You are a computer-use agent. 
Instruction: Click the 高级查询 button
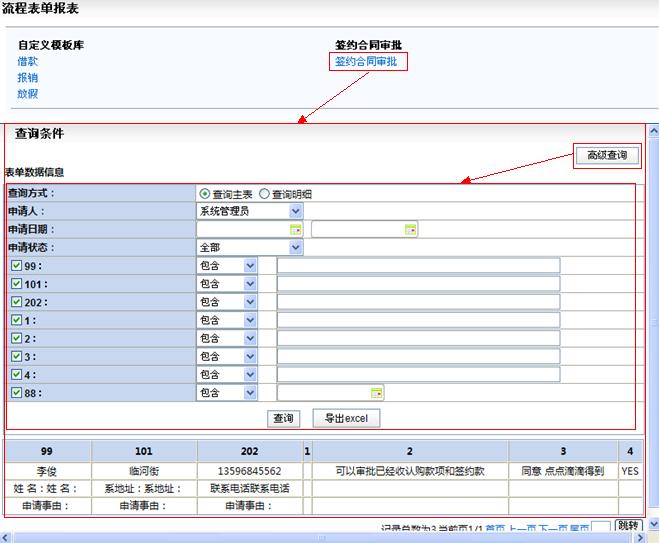606,155
